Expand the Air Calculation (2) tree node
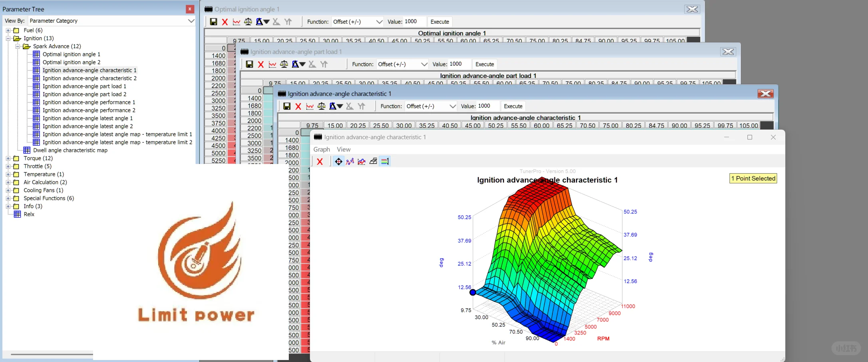 (x=8, y=182)
